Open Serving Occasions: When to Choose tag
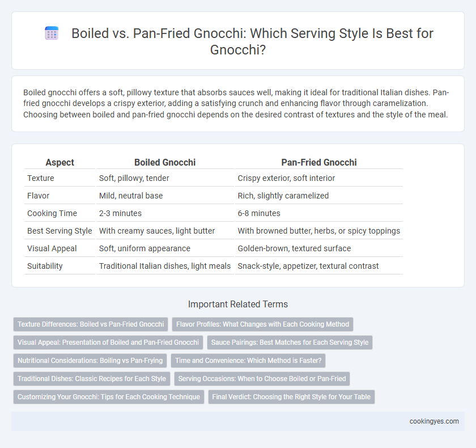 point(262,379)
